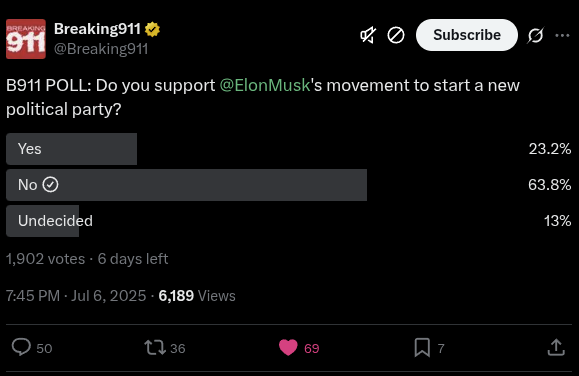The image size is (579, 376).
Task: Open the three-dot more options menu
Action: [562, 35]
